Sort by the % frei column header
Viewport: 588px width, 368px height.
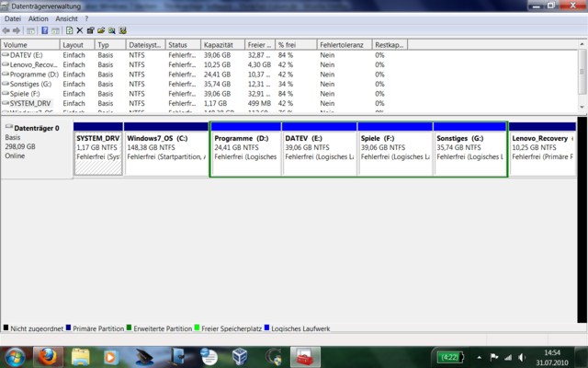296,45
